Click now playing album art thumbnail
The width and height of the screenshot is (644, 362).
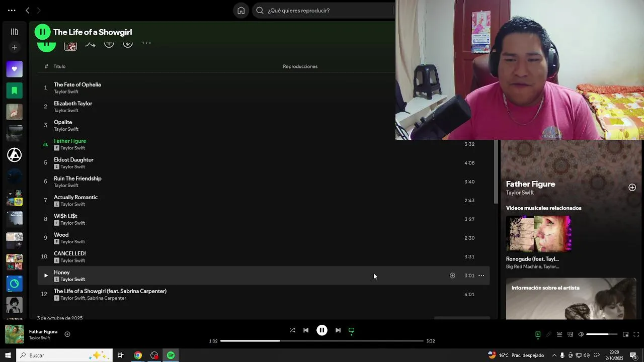pos(15,334)
